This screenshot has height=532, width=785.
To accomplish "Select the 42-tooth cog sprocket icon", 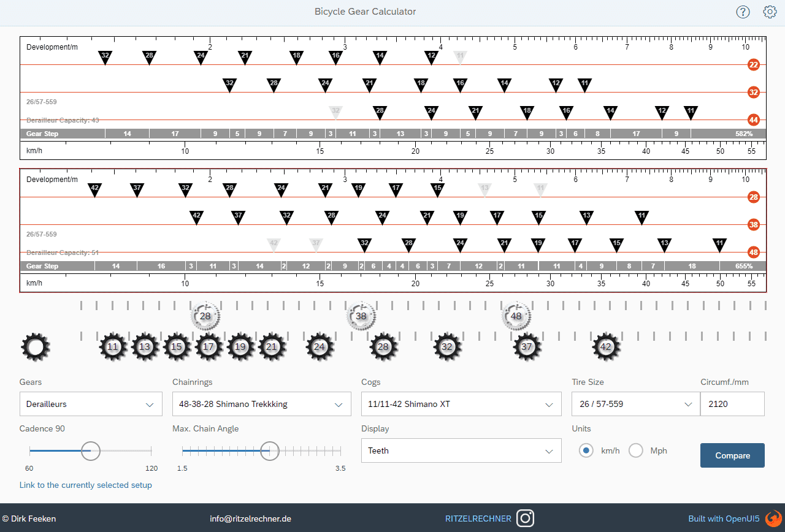I will click(x=606, y=347).
